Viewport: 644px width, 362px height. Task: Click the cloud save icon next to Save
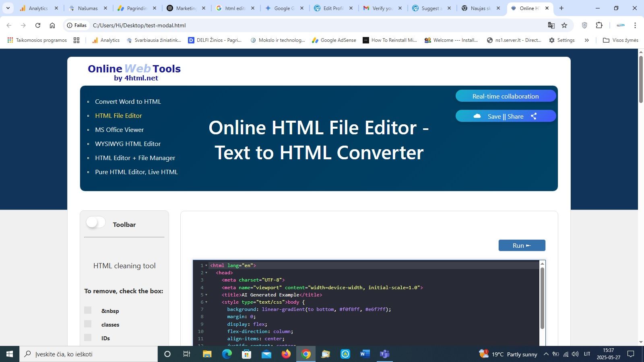(477, 116)
